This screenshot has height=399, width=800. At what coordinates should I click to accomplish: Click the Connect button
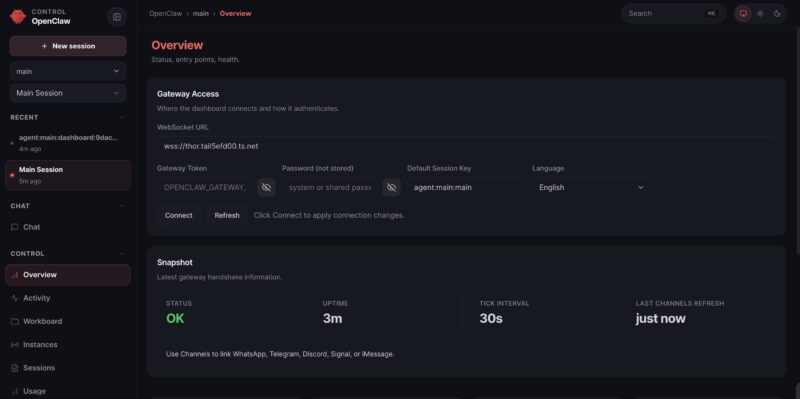point(179,215)
